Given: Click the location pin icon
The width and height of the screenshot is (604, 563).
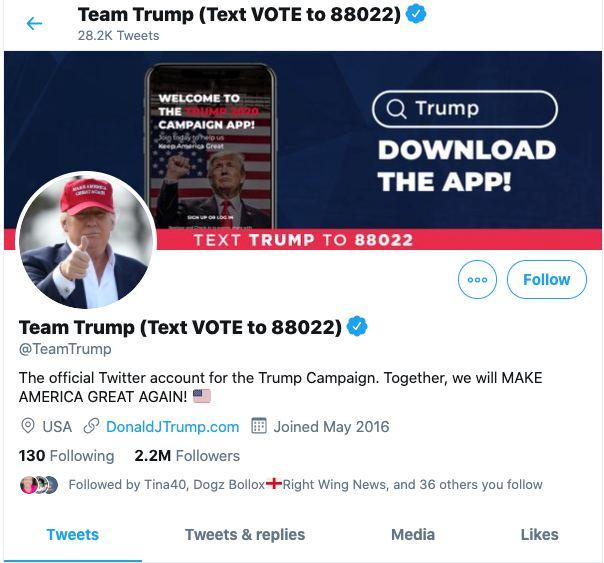Looking at the screenshot, I should coord(28,426).
